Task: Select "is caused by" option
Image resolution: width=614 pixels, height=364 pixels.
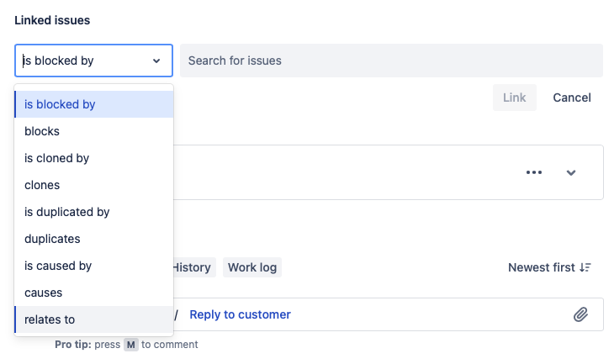Action: click(x=93, y=266)
